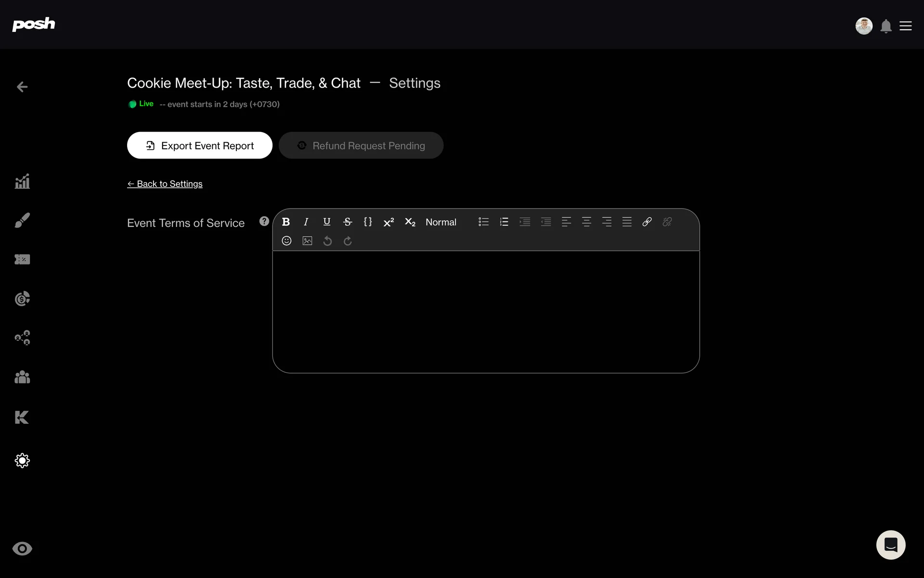Toggle italic formatting in editor

(x=306, y=222)
